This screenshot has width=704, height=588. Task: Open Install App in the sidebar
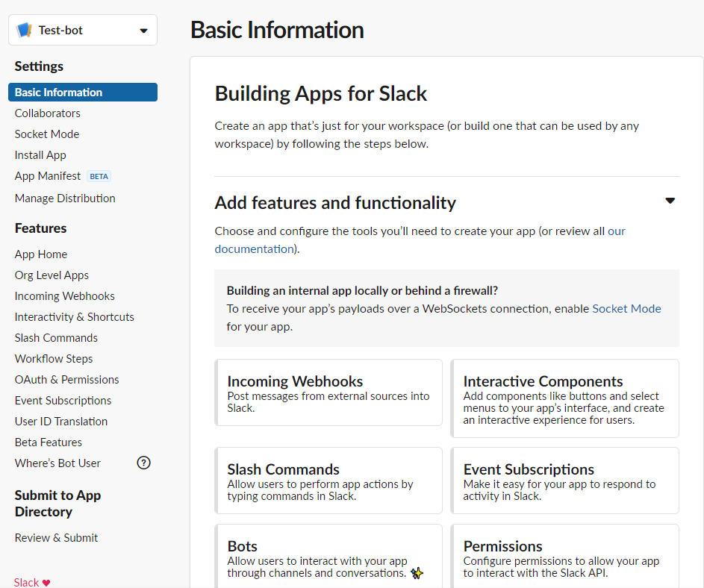40,155
